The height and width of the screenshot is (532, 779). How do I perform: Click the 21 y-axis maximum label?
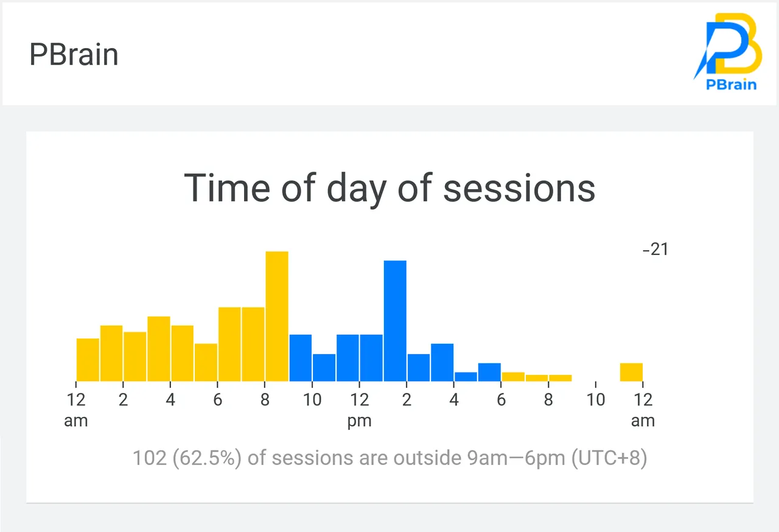coord(655,250)
